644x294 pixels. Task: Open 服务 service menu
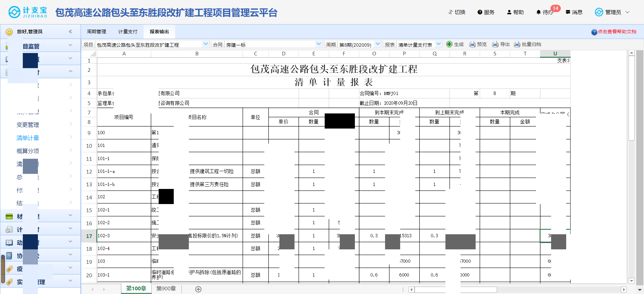486,12
